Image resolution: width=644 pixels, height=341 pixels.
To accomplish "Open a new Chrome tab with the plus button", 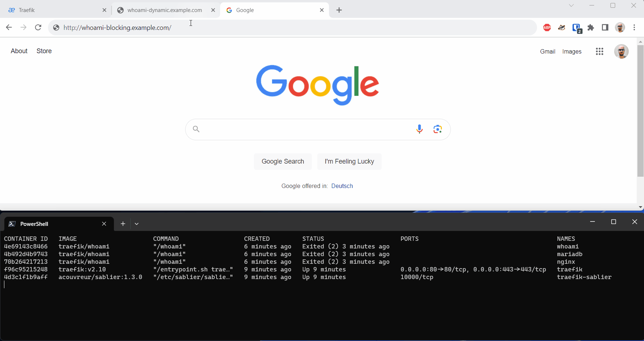I will click(x=339, y=10).
